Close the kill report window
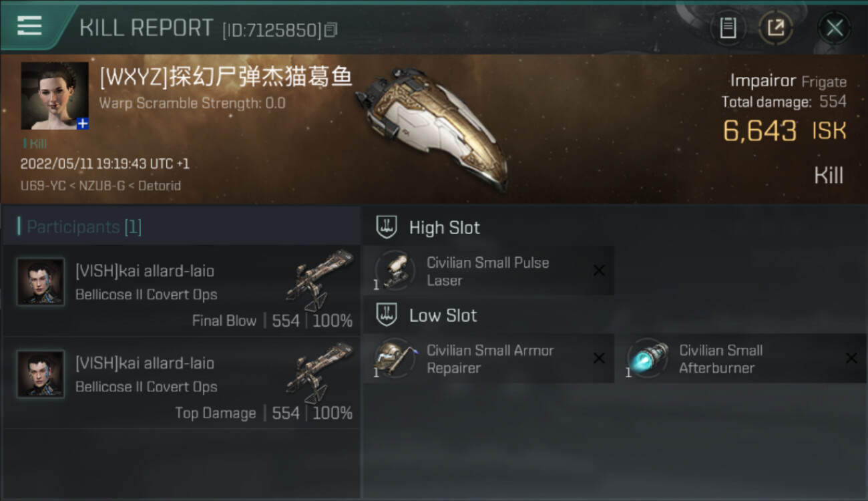 [834, 28]
